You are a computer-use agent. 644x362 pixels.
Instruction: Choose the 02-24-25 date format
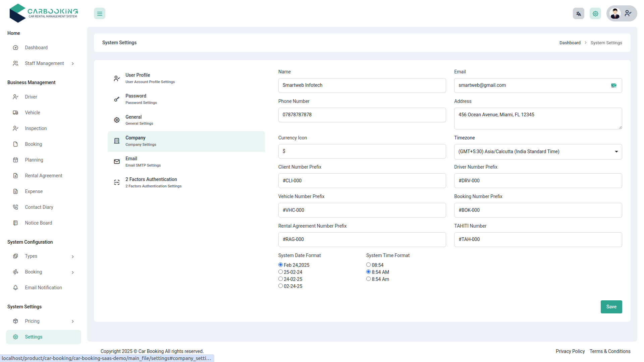280,286
